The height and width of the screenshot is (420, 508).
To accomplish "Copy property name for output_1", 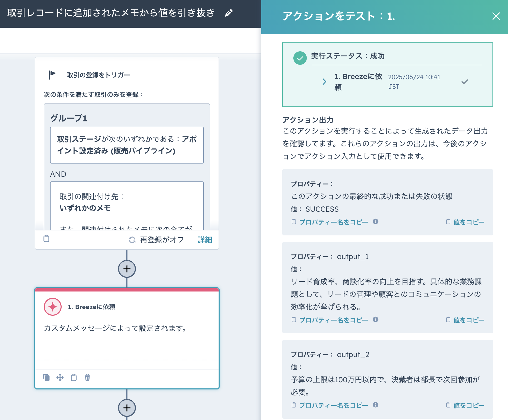I will click(x=333, y=320).
